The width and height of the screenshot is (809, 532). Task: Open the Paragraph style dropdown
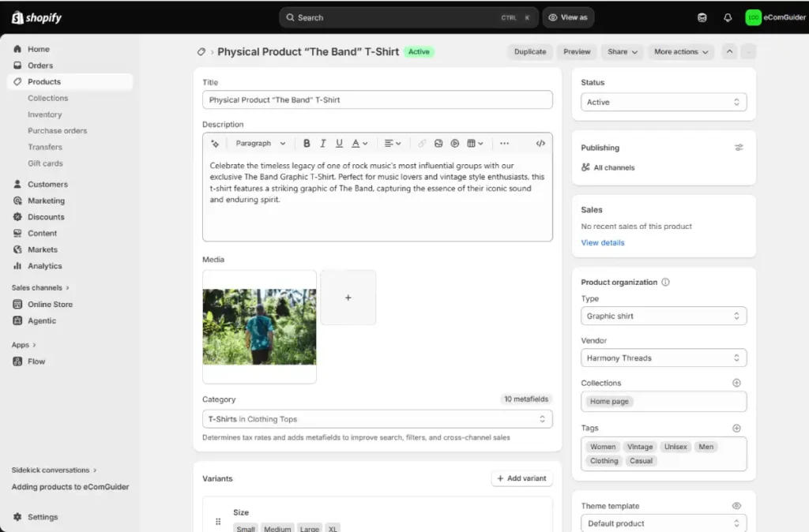[x=260, y=144]
